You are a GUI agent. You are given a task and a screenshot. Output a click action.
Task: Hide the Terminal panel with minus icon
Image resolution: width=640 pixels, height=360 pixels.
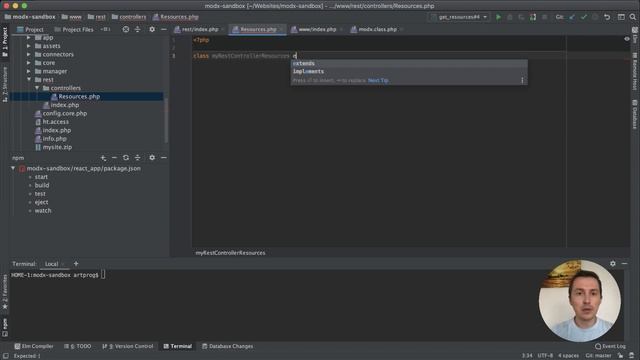[x=624, y=264]
